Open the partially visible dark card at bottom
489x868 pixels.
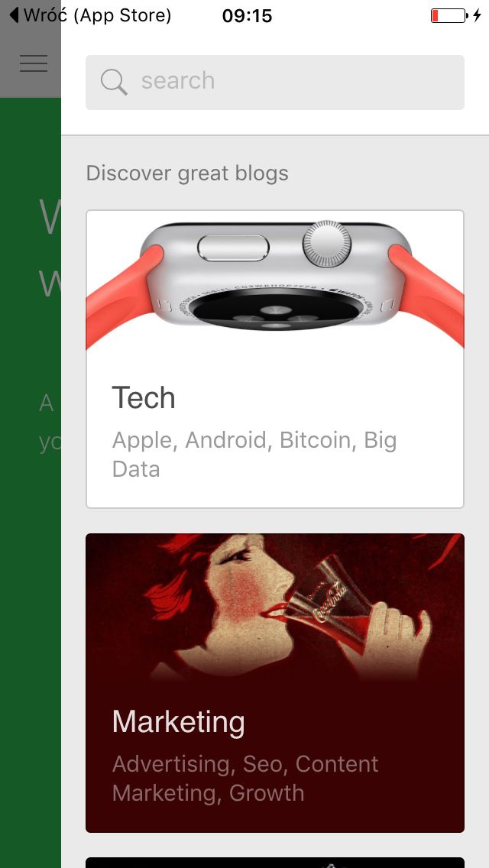275,863
